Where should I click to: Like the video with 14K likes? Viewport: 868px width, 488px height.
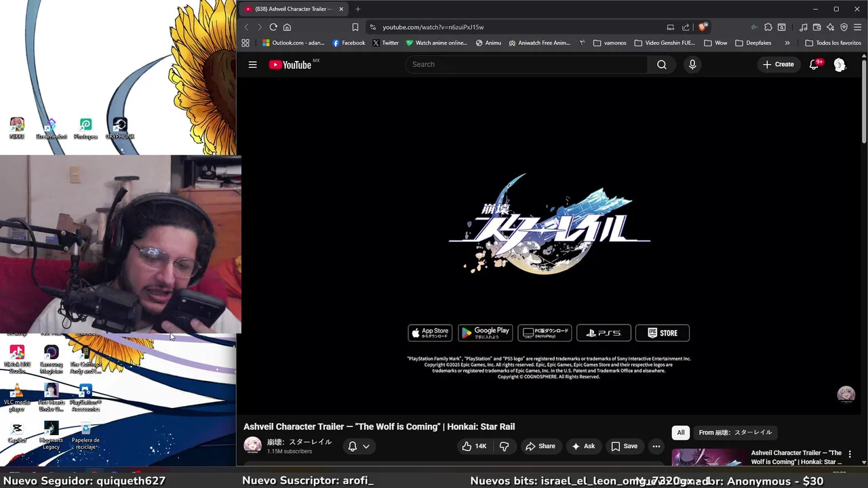click(x=474, y=446)
